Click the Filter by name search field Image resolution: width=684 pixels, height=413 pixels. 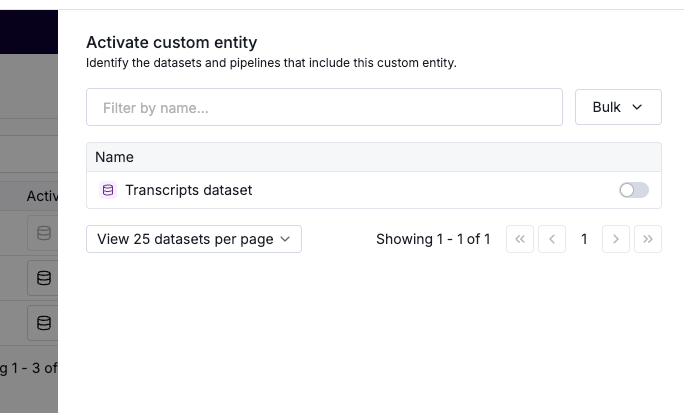(x=324, y=107)
